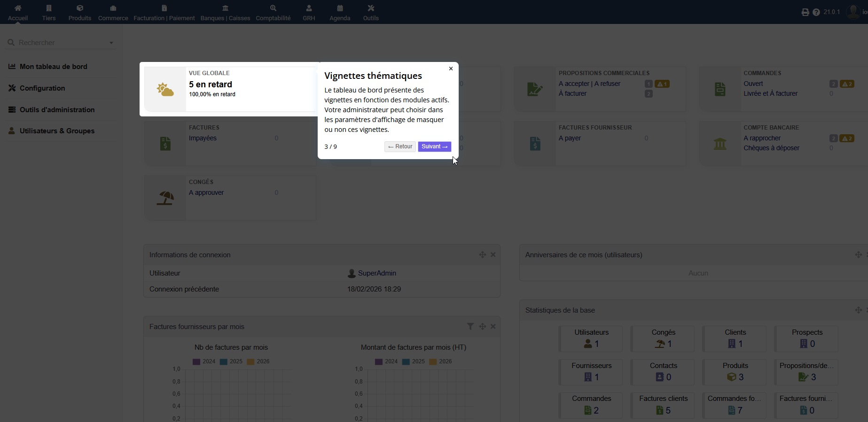Expand the search box dropdown arrow
The width and height of the screenshot is (868, 422).
(x=111, y=43)
